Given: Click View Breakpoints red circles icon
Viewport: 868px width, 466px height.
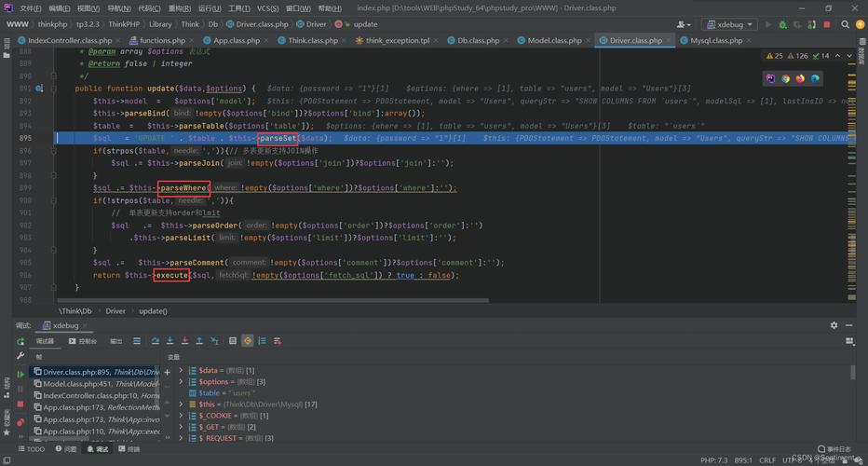Looking at the screenshot, I should click(20, 421).
